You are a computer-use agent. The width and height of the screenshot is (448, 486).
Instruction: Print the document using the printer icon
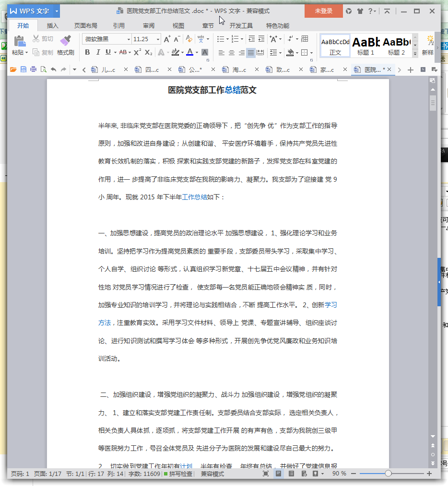(33, 69)
